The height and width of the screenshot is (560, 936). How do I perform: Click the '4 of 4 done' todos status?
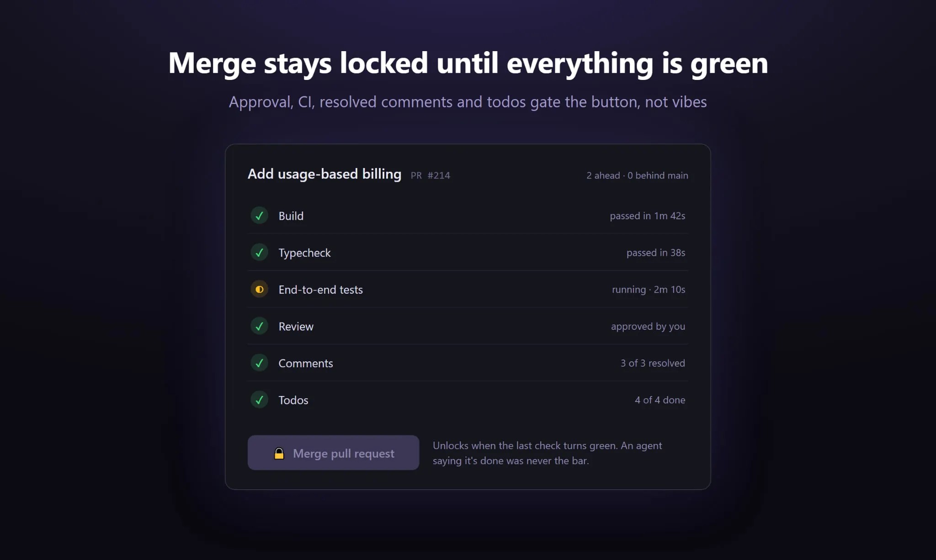pos(660,400)
